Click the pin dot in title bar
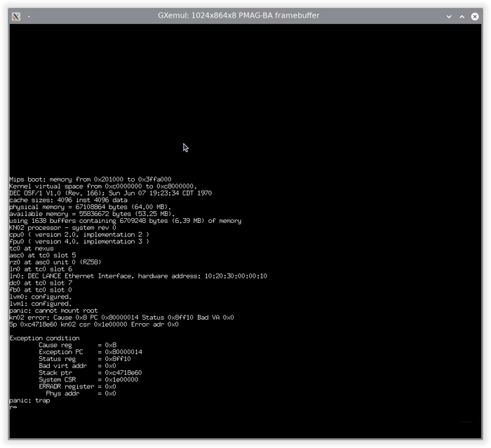491x448 pixels. (29, 16)
